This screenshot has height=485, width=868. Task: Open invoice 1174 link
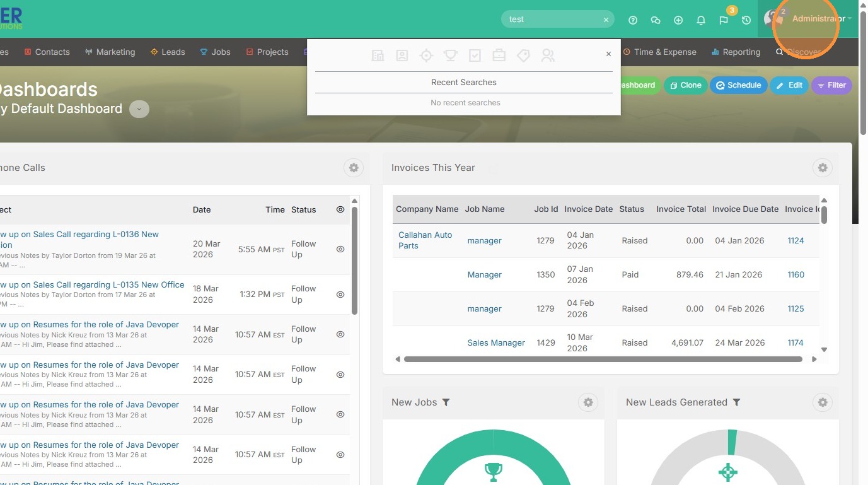tap(796, 343)
